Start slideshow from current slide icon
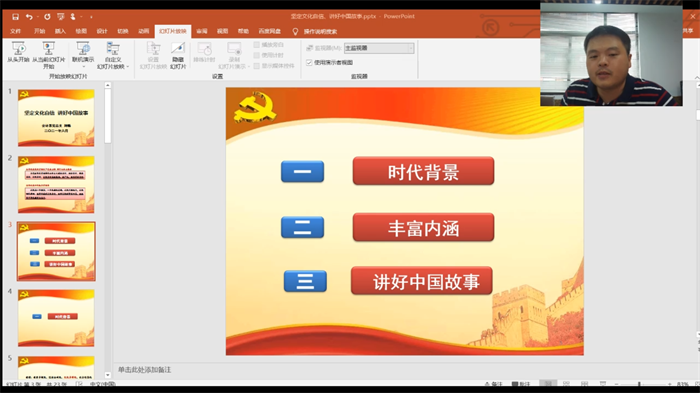 click(49, 48)
